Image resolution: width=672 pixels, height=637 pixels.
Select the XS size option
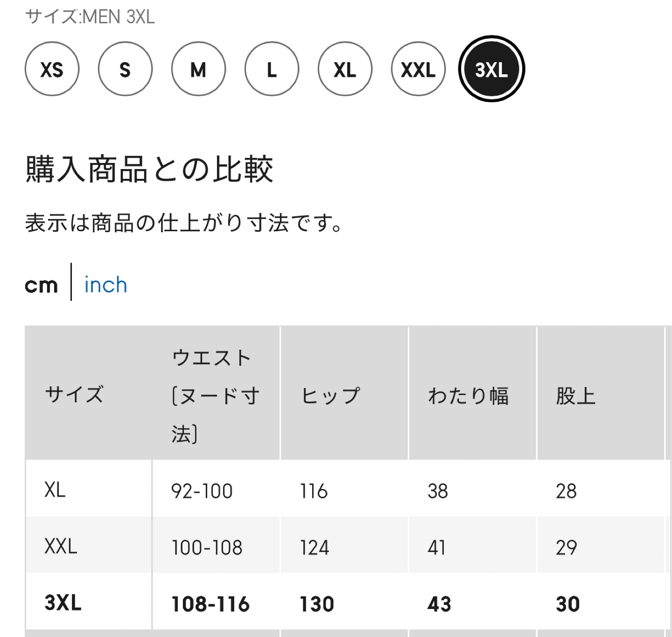pos(52,69)
